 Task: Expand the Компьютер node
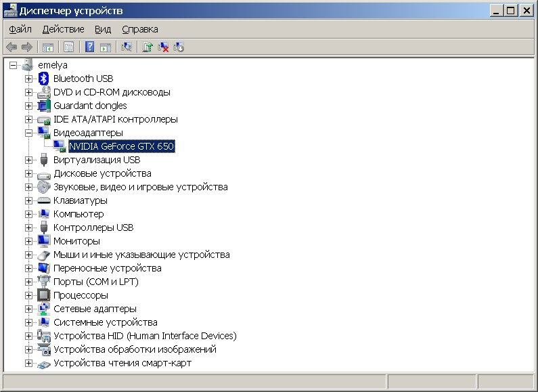pos(28,214)
